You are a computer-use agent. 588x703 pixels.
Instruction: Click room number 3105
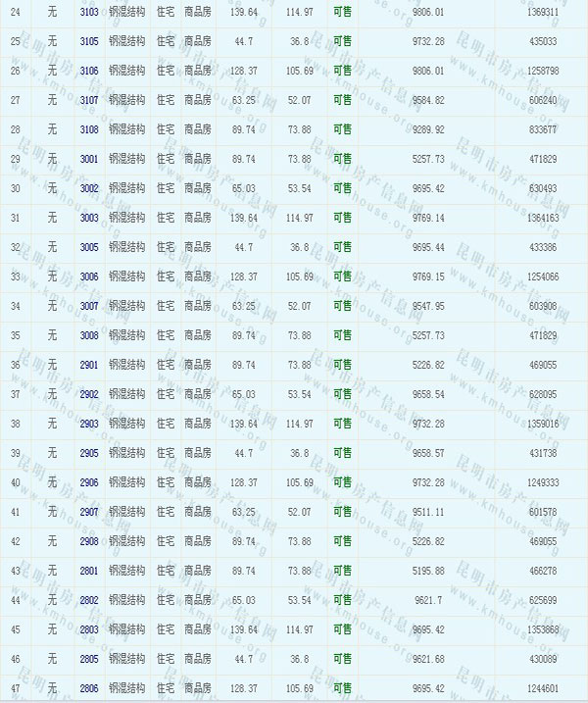pyautogui.click(x=88, y=41)
